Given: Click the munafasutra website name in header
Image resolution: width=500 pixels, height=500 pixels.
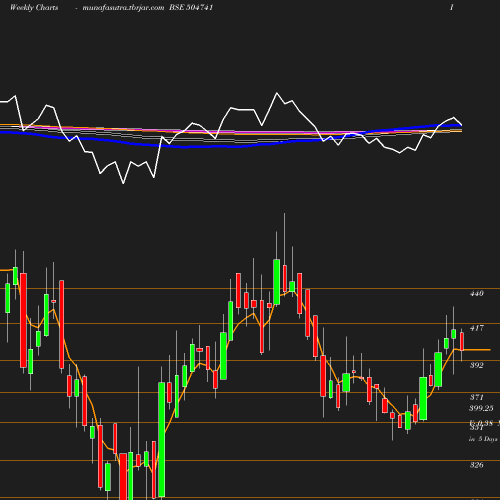Looking at the screenshot, I should [x=123, y=8].
